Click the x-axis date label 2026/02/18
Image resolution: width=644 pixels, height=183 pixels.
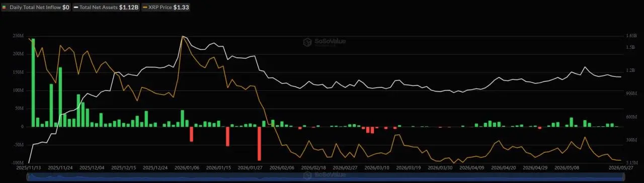click(314, 167)
